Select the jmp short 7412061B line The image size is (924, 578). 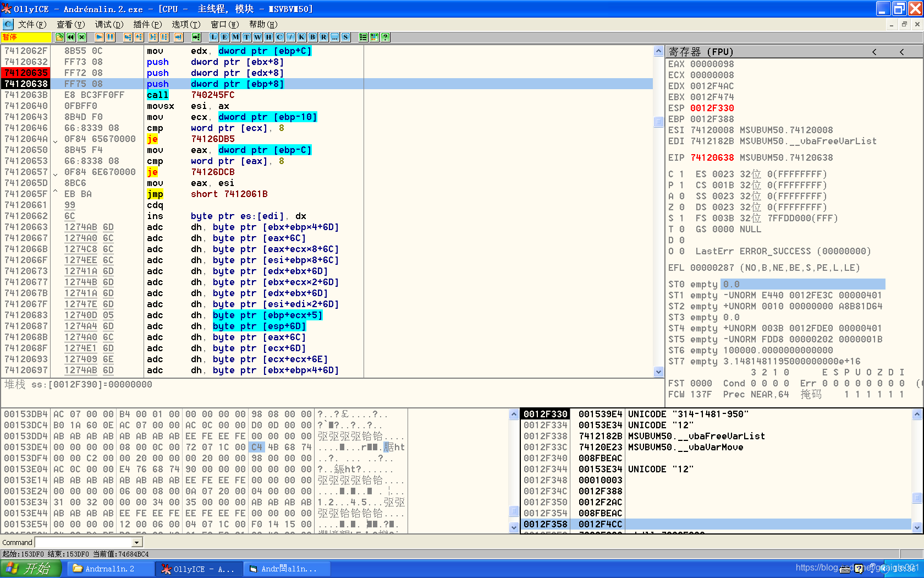(x=207, y=194)
